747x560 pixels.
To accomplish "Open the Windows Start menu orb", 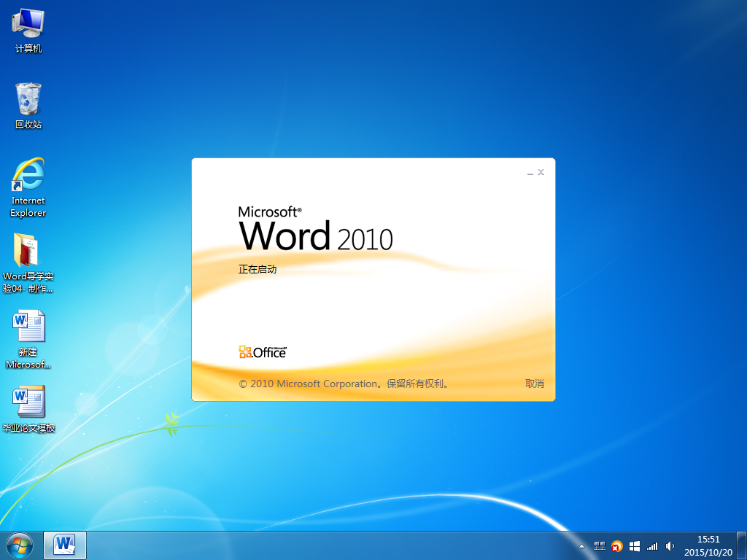I will point(20,545).
